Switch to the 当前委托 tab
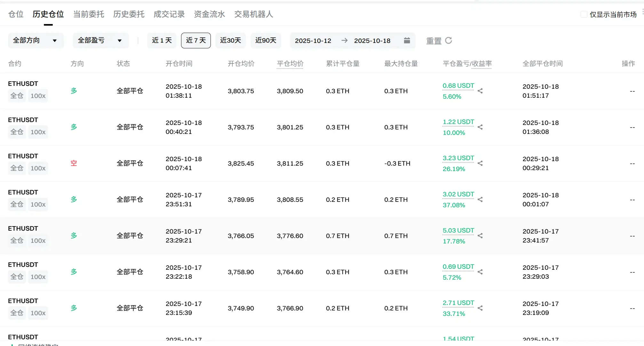The image size is (644, 346). (89, 14)
